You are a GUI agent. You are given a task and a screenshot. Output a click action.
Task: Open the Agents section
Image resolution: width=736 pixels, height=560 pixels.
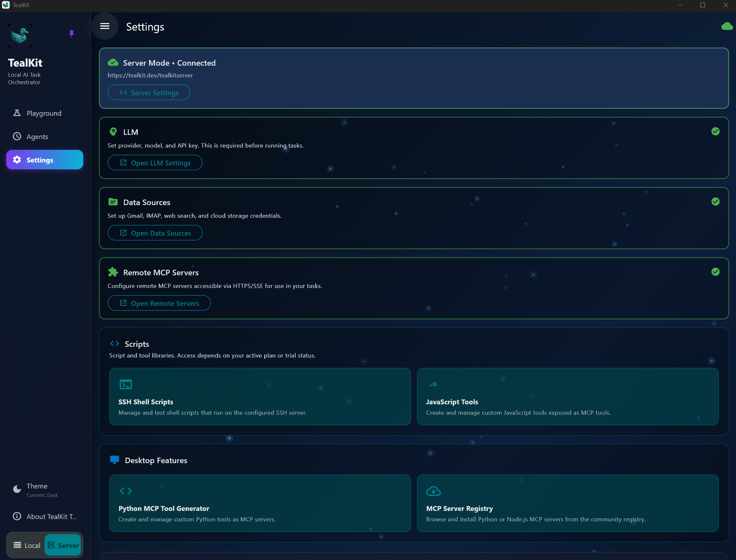45,136
